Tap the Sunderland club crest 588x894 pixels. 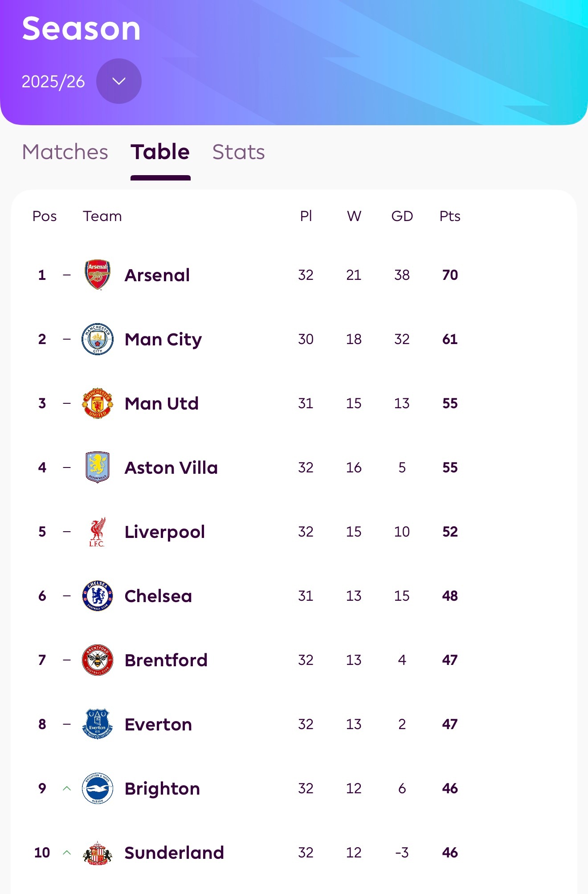tap(98, 853)
